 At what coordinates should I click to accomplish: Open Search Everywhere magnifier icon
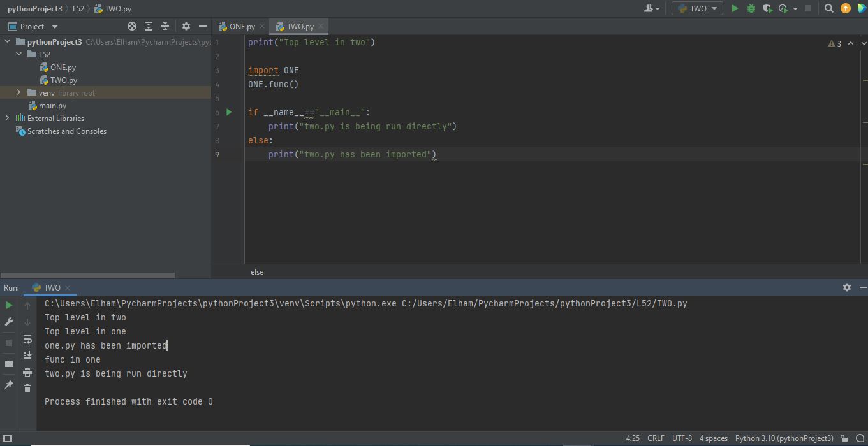tap(828, 8)
